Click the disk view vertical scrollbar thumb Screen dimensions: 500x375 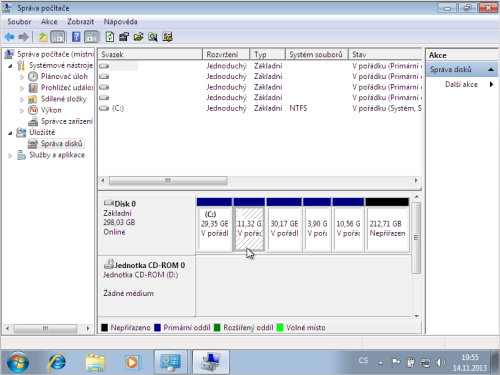[x=416, y=238]
